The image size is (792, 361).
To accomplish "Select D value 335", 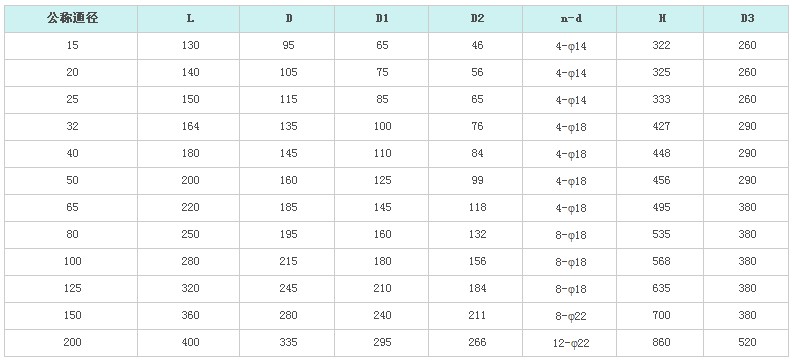I will coord(288,342).
